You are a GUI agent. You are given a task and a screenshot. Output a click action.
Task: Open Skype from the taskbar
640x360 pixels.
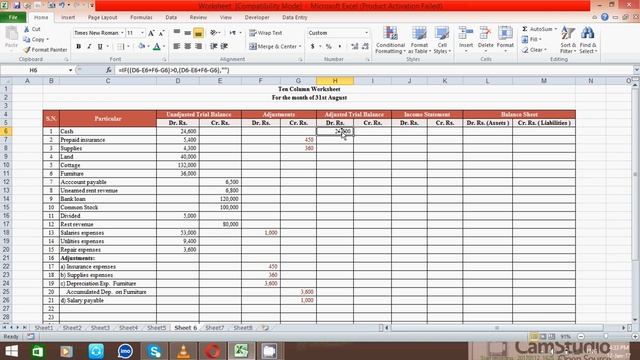[x=154, y=351]
